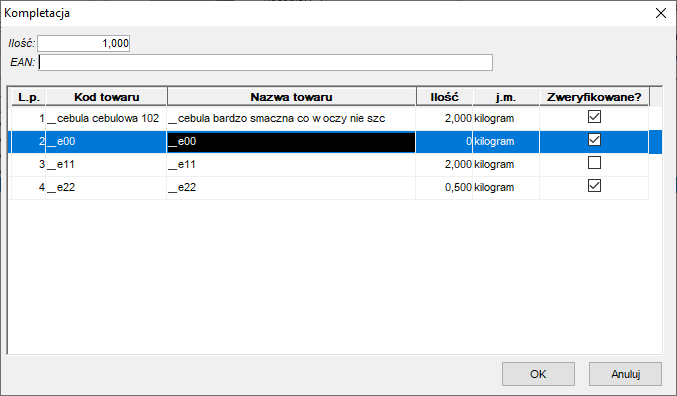Click the Ilość quantity field
This screenshot has height=396, width=677.
(x=83, y=43)
